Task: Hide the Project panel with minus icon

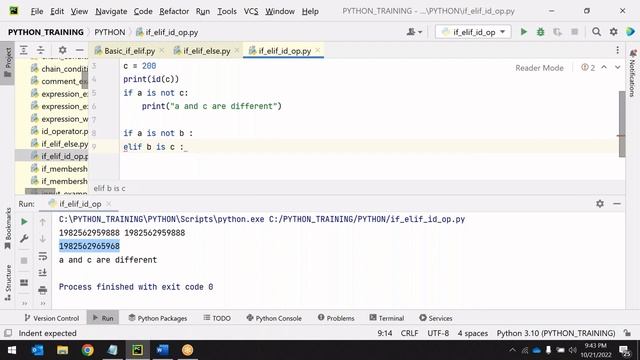Action: (x=80, y=50)
